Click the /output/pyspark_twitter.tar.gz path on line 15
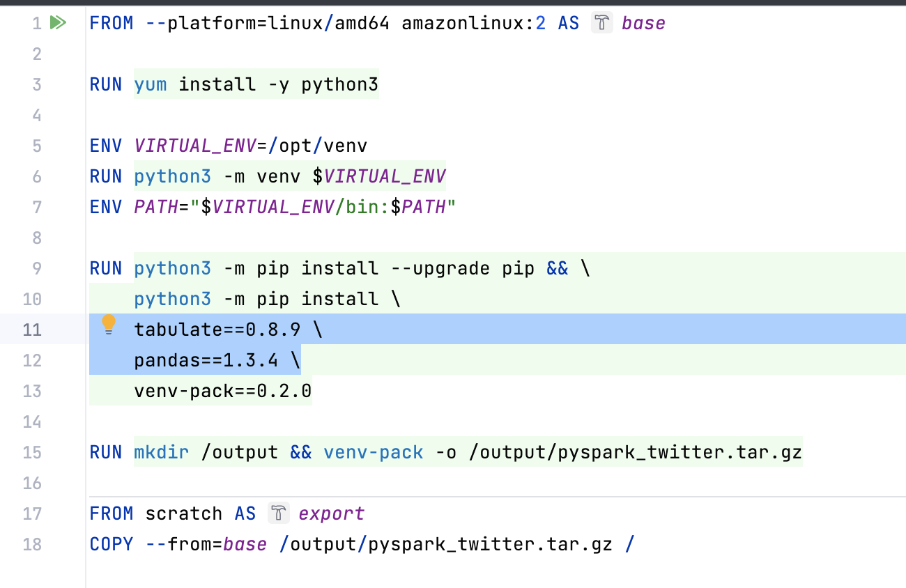 635,452
